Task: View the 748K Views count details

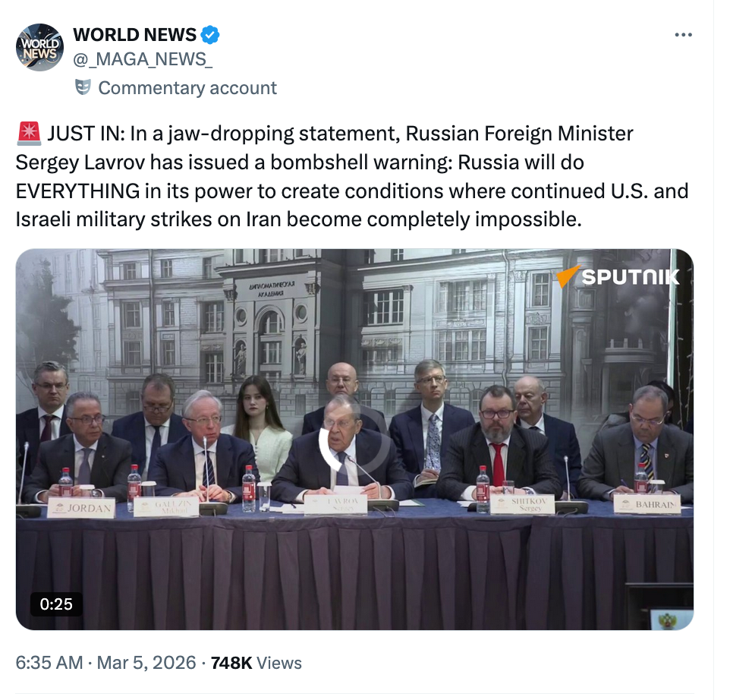Action: coord(256,663)
